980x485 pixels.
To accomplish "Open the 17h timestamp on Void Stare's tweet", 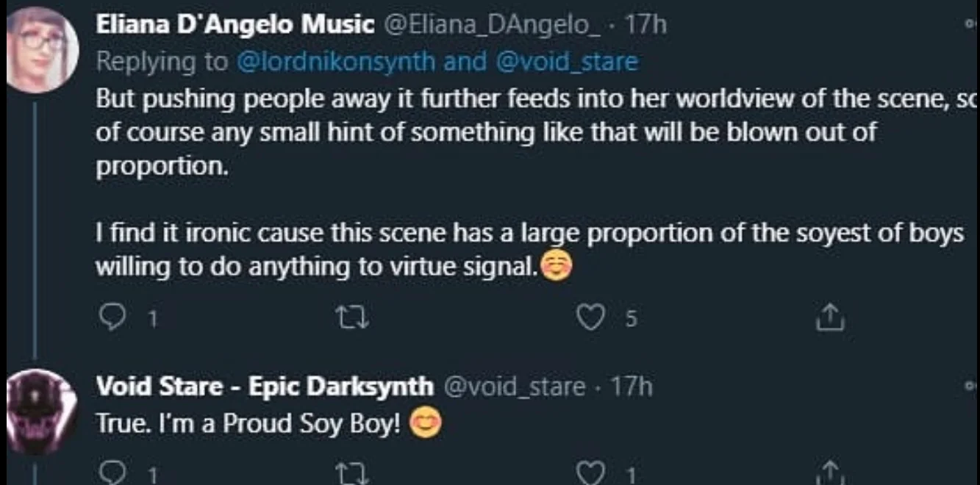I will click(x=631, y=387).
